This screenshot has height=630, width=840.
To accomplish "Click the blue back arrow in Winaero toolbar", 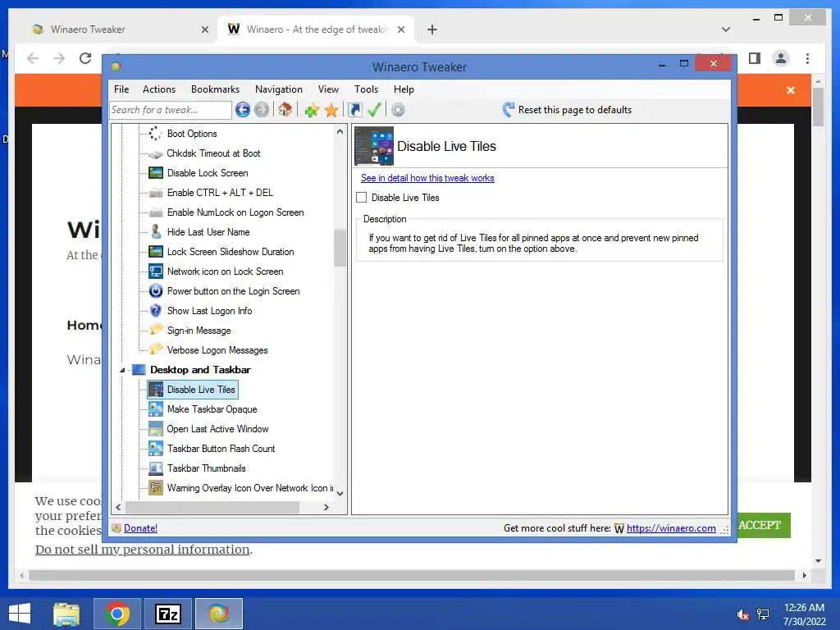I will pyautogui.click(x=243, y=110).
